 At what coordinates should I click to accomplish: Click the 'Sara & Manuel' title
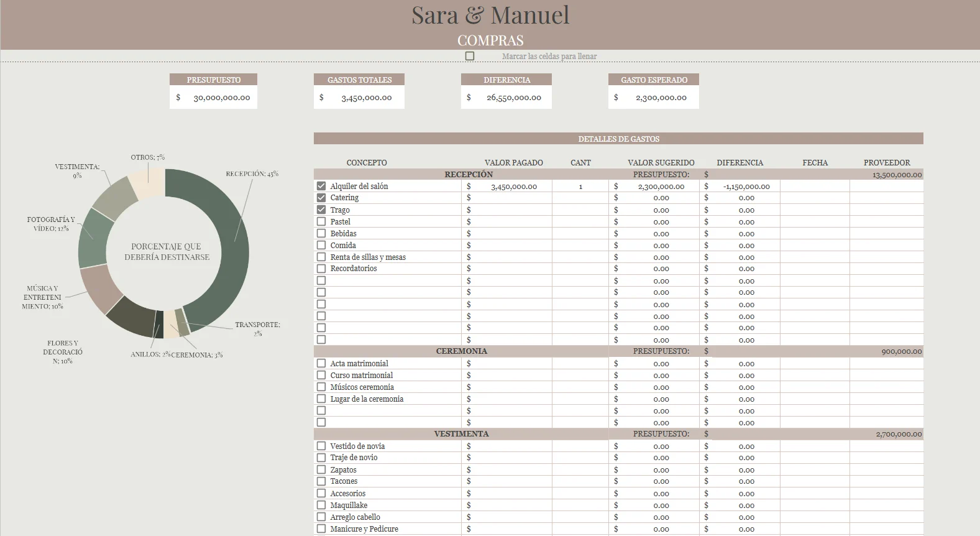[490, 15]
